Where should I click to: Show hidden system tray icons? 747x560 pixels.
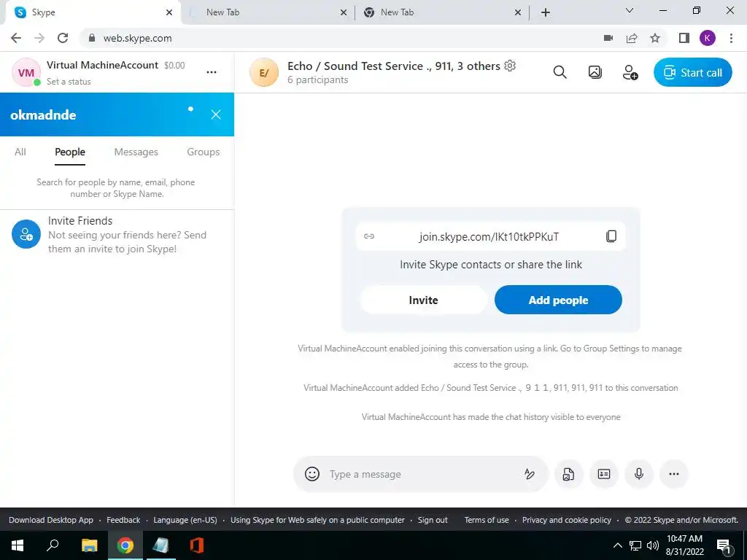617,545
